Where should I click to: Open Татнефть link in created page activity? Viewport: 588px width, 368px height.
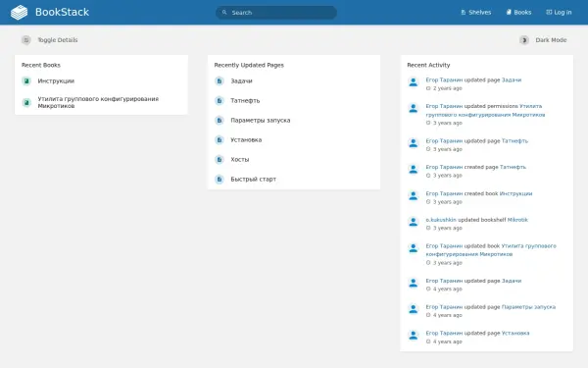(x=513, y=167)
